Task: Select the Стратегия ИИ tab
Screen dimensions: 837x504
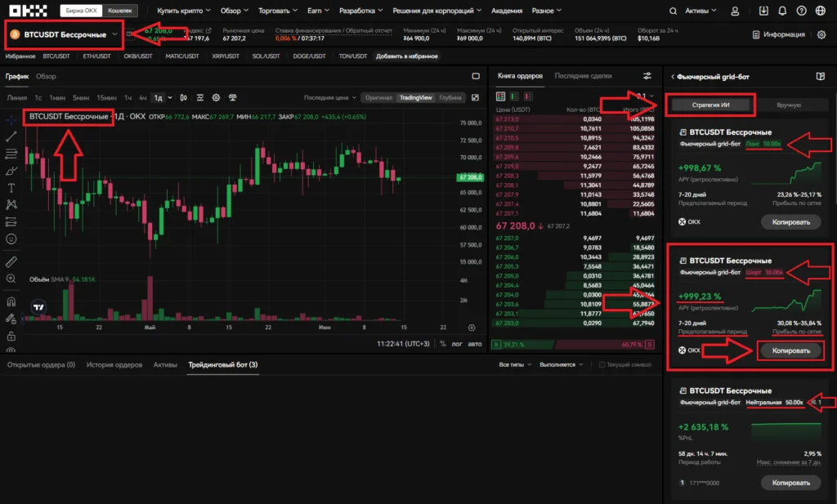Action: point(710,105)
